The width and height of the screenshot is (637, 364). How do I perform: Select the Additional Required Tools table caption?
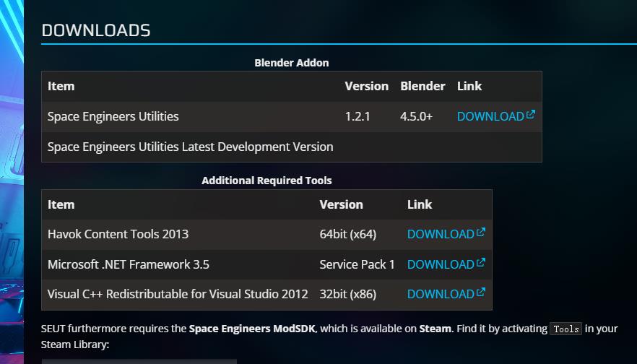(266, 181)
